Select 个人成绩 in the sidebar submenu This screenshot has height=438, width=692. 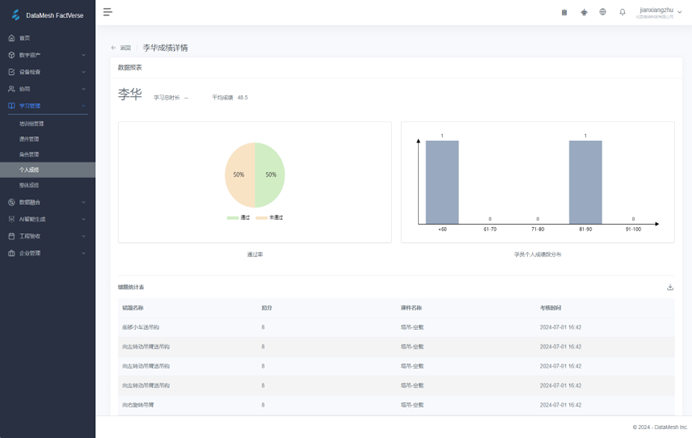click(x=30, y=170)
